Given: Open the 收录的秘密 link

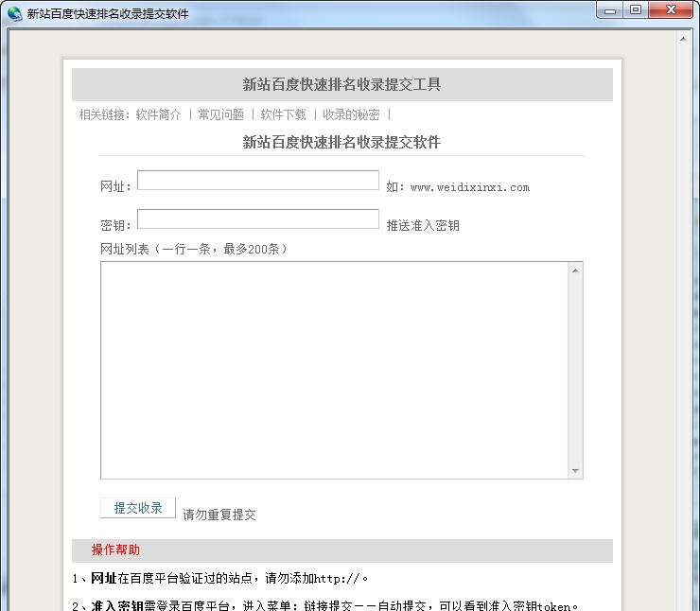Looking at the screenshot, I should [351, 114].
